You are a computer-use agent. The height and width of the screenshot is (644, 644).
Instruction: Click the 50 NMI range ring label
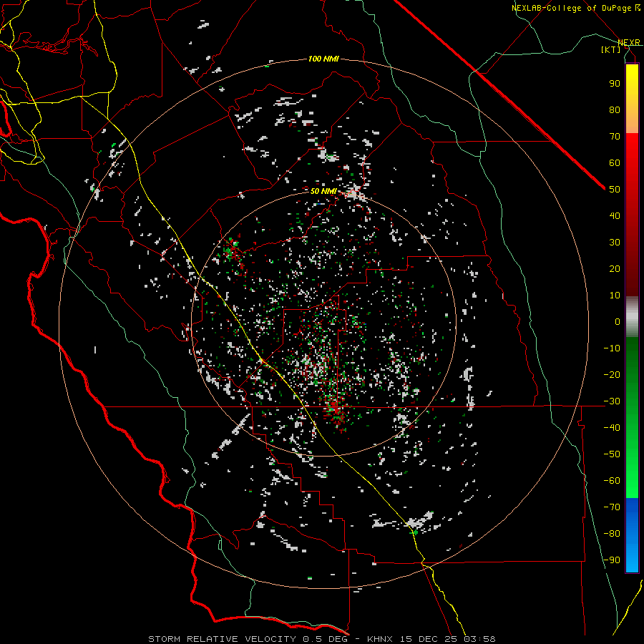pyautogui.click(x=323, y=191)
